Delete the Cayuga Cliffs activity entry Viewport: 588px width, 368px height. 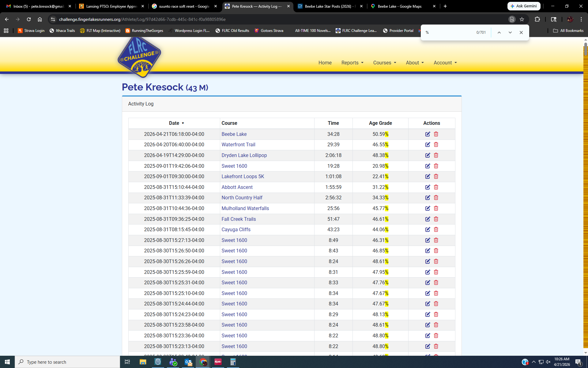[x=436, y=229]
